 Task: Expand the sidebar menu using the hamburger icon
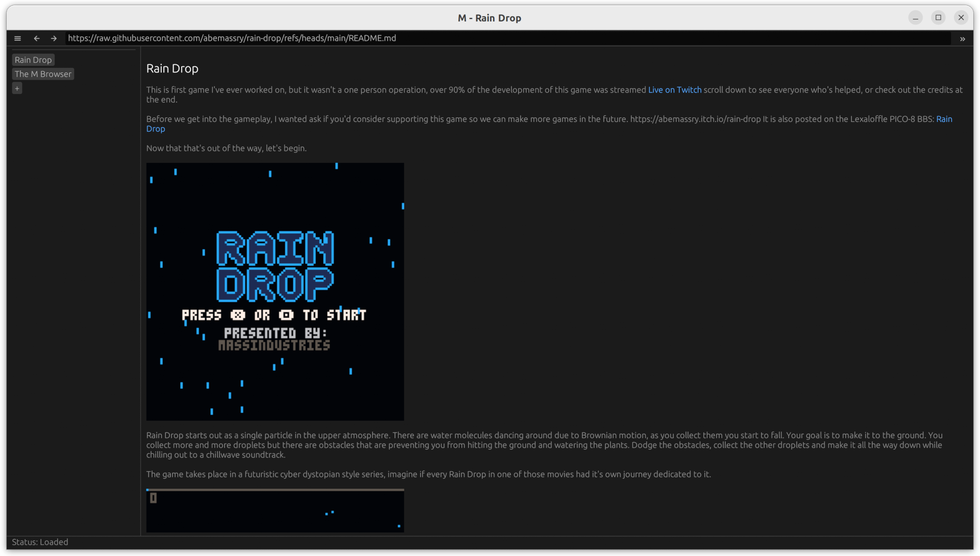point(18,38)
